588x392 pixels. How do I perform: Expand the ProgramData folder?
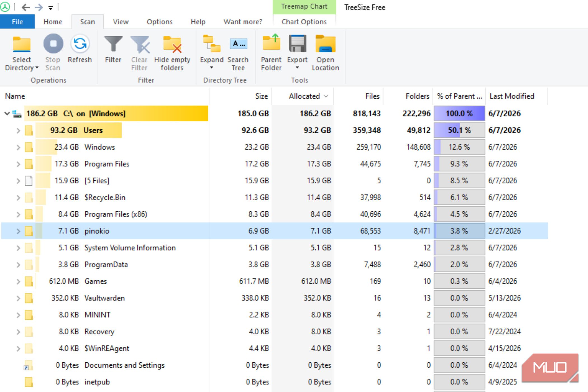tap(18, 265)
